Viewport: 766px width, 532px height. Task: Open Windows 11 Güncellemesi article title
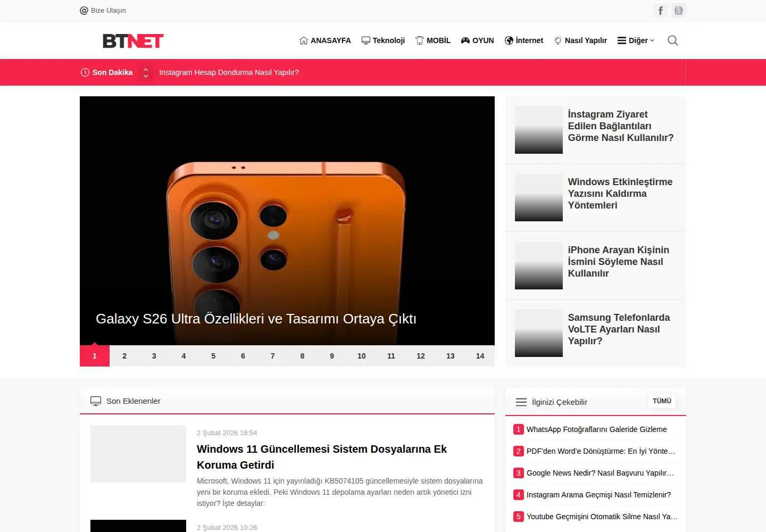322,457
